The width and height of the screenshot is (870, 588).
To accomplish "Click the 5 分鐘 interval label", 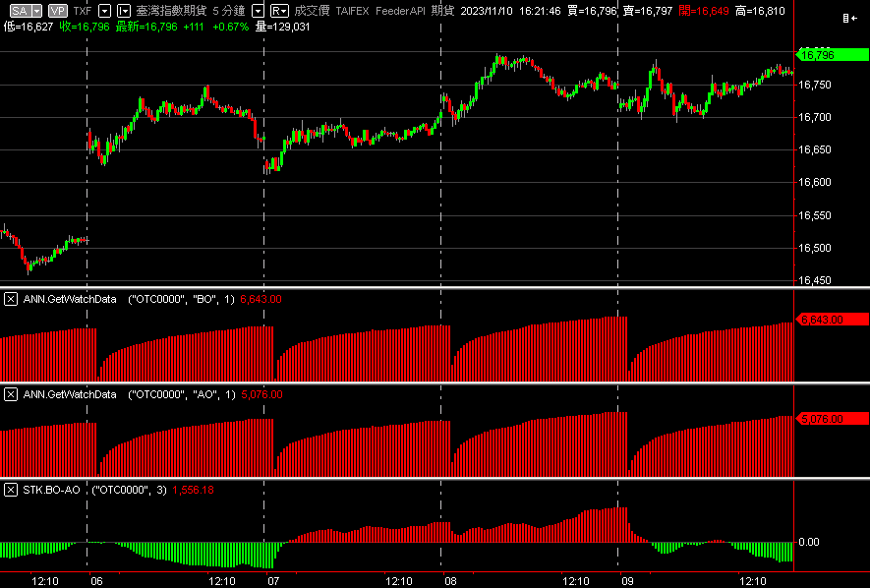I will [230, 11].
